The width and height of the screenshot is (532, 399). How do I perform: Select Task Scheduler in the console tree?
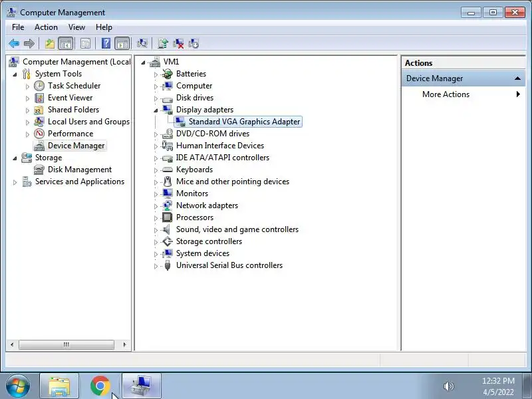point(74,86)
